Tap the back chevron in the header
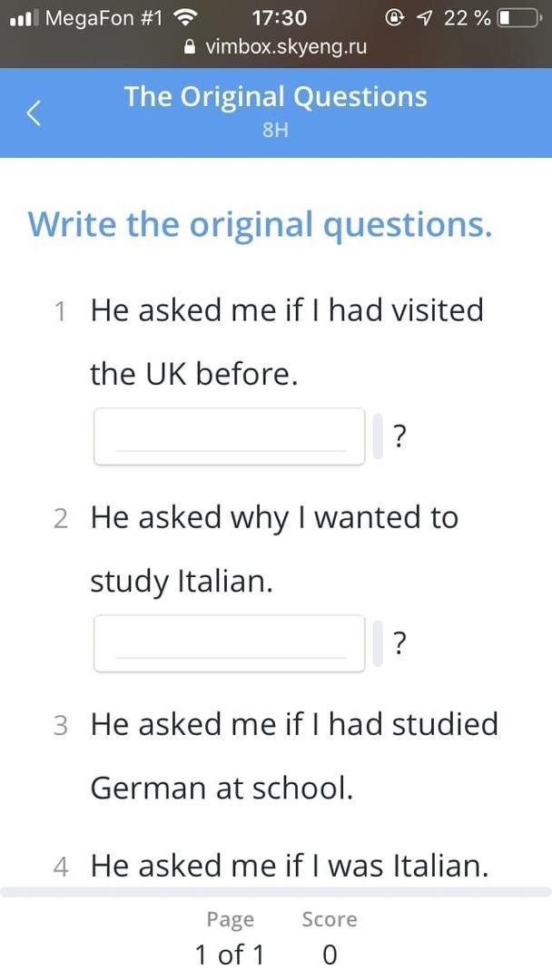 tap(34, 113)
